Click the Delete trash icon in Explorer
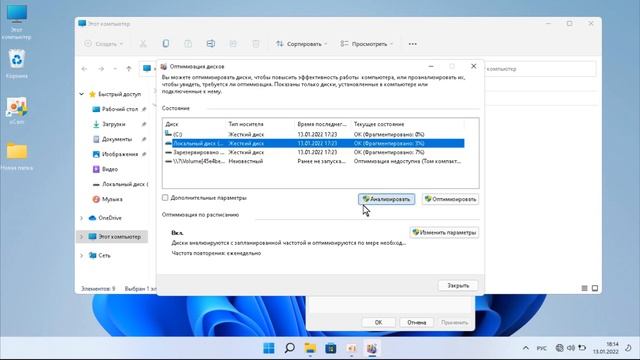The width and height of the screenshot is (640, 360). [x=256, y=44]
